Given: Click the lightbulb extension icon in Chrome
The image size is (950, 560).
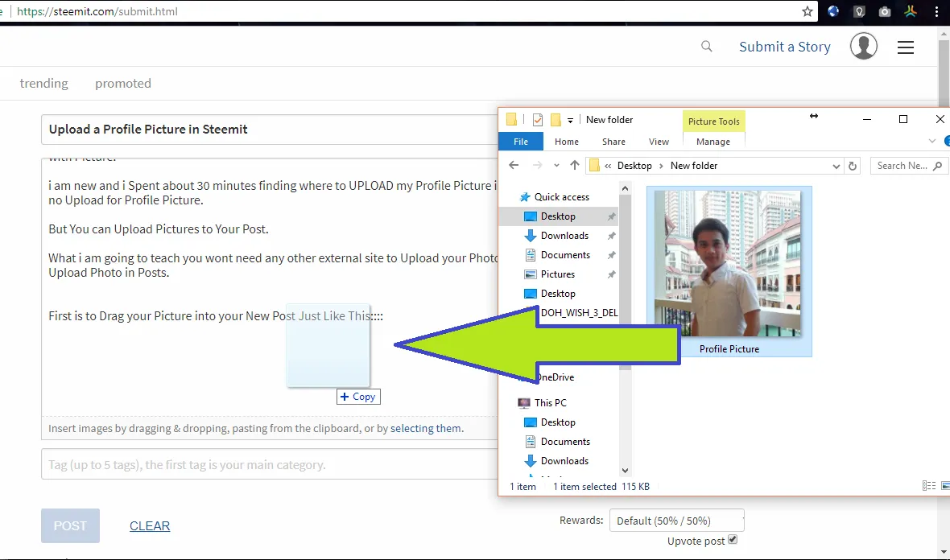Looking at the screenshot, I should point(859,11).
